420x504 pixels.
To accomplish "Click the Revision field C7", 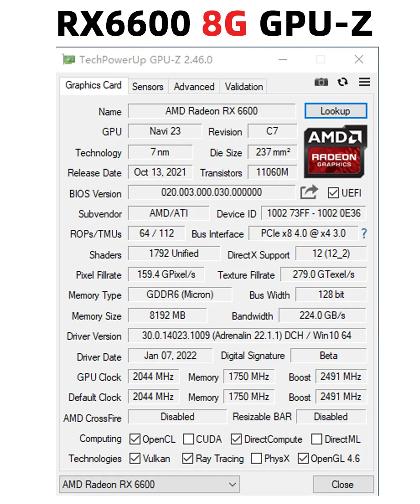I will [272, 131].
